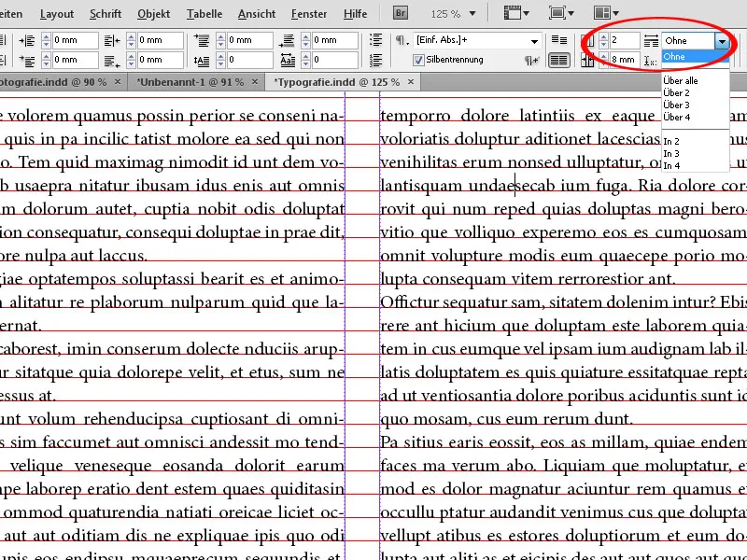The width and height of the screenshot is (747, 560).
Task: Click the stepper beside the left indent field
Action: click(x=46, y=40)
